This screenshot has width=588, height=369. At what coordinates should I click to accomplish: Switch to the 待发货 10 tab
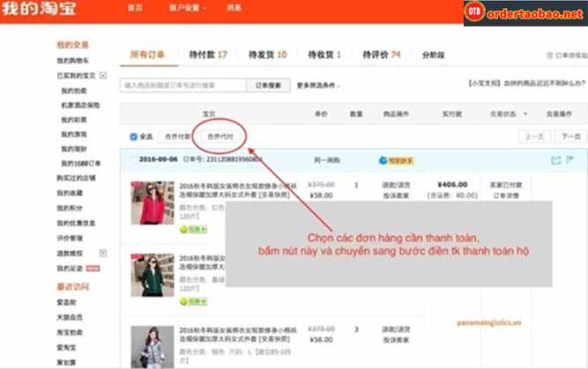tap(268, 55)
